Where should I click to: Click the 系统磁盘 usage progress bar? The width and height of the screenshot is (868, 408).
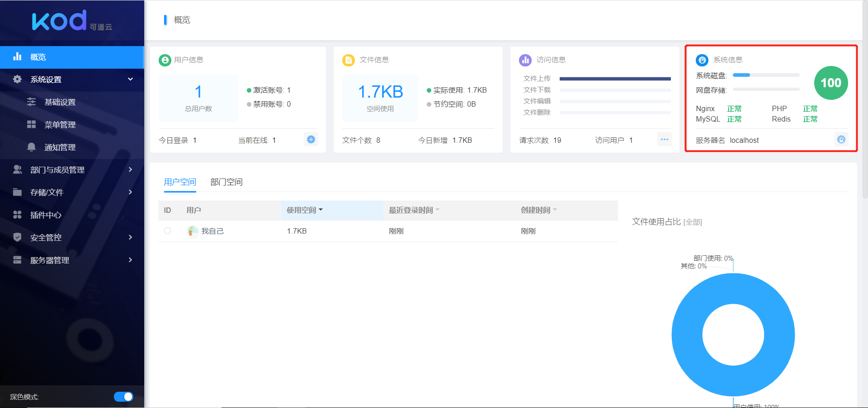point(766,75)
